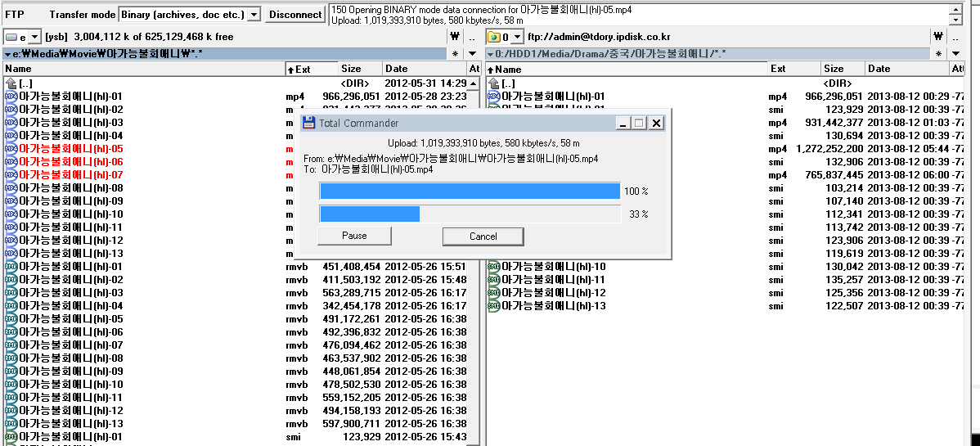980x446 pixels.
Task: Sort right panel by Ext column
Action: tap(794, 69)
